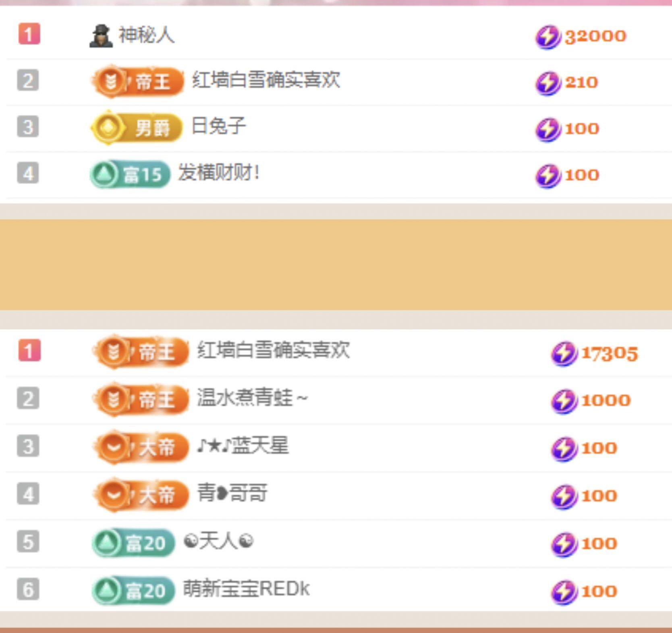Image resolution: width=672 pixels, height=633 pixels.
Task: Click the orange banner between the lists
Action: tap(336, 264)
